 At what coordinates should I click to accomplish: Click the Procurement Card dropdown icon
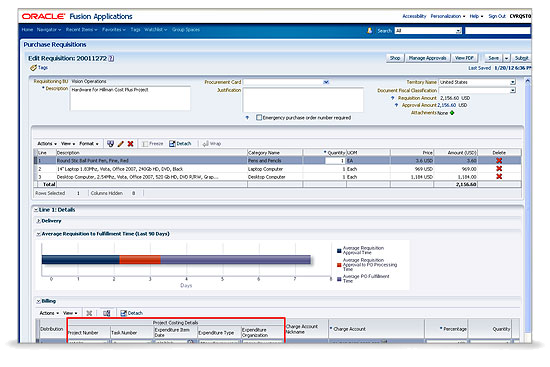tap(326, 82)
